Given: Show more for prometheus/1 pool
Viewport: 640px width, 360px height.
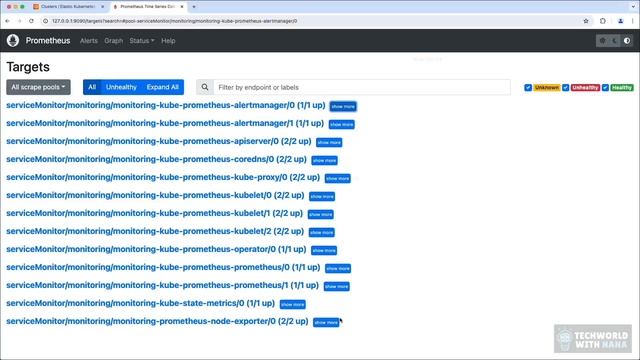Looking at the screenshot, I should click(336, 286).
